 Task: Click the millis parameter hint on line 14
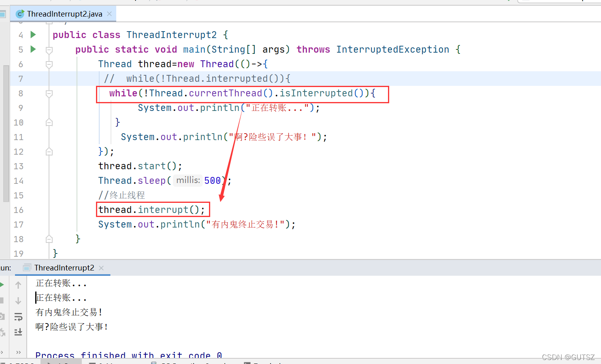point(188,180)
